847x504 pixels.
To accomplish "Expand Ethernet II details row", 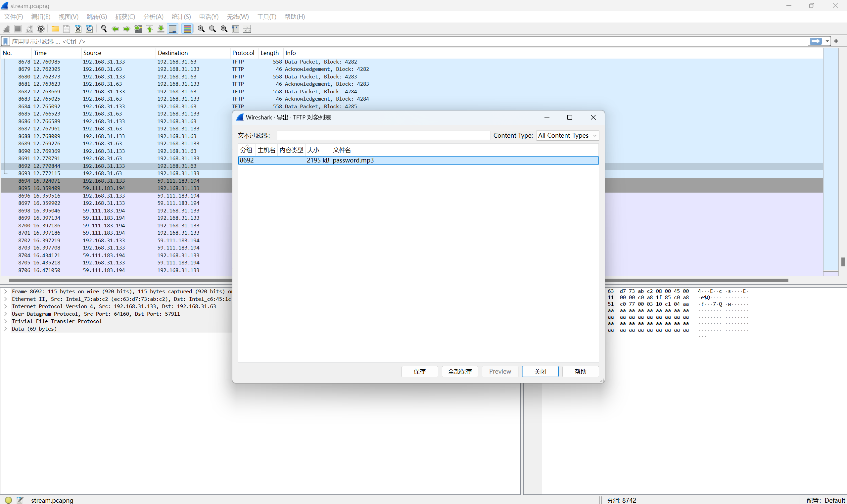I will [6, 299].
